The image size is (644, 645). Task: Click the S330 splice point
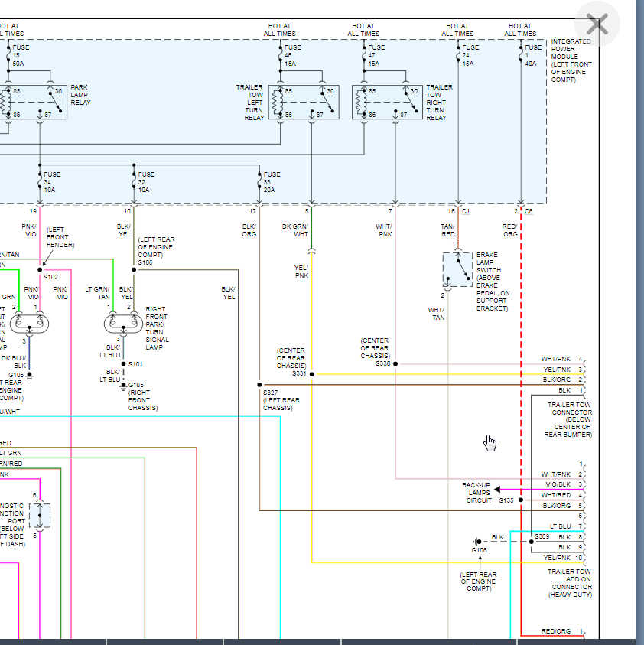point(395,363)
